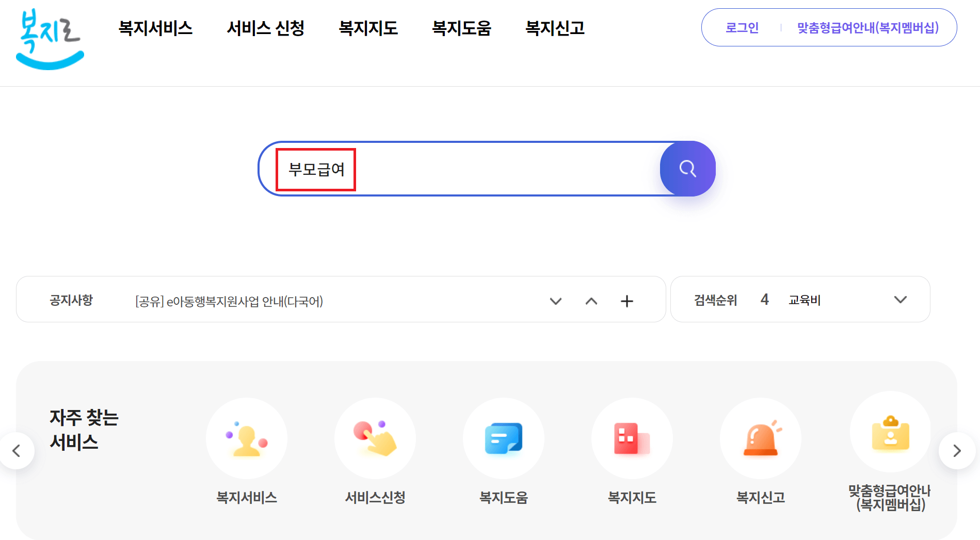Screen dimensions: 980x540
Task: Click the 복지로 logo
Action: [50, 39]
